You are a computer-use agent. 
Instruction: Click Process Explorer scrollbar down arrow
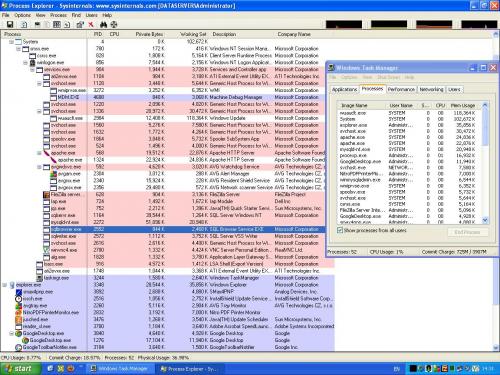click(x=495, y=348)
